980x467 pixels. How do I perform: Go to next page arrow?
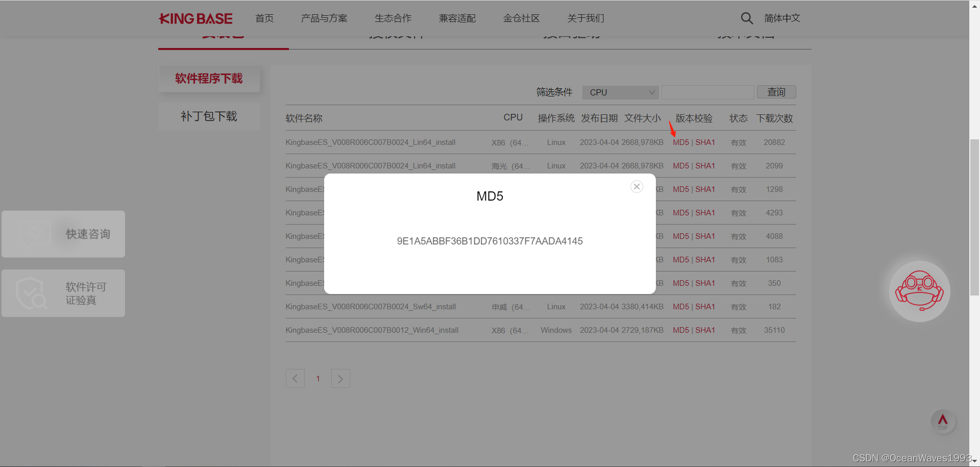[340, 378]
